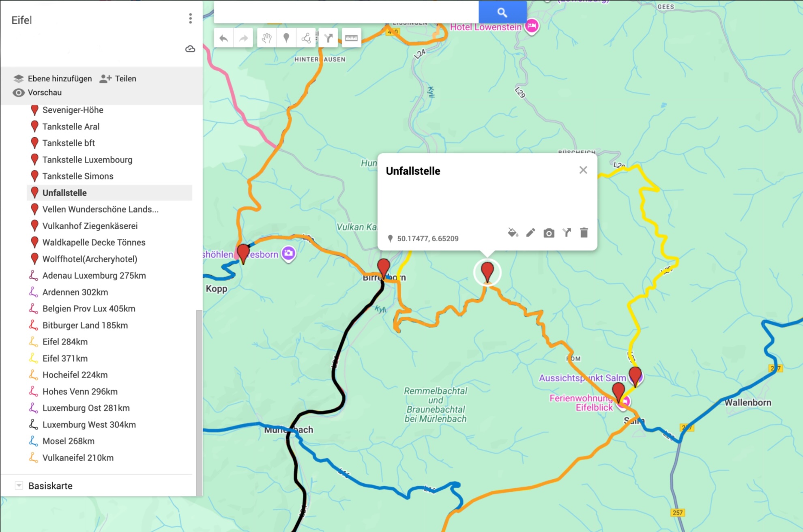Delete Unfallstelle with the trash icon
This screenshot has width=803, height=532.
pos(584,233)
